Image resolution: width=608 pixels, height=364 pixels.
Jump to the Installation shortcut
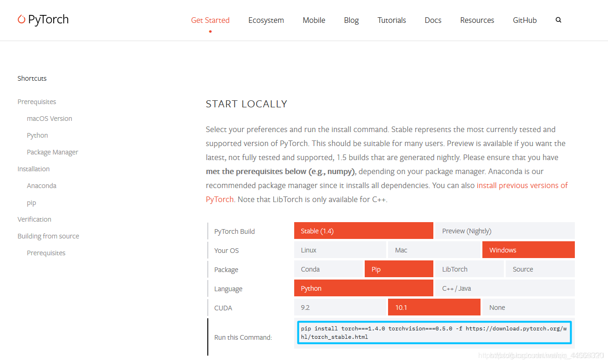34,169
